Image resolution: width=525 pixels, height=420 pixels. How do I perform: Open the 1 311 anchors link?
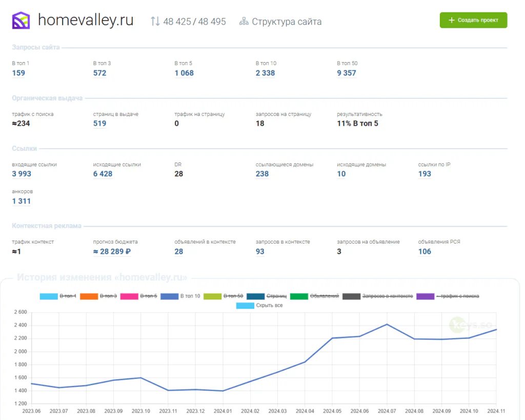(x=21, y=201)
